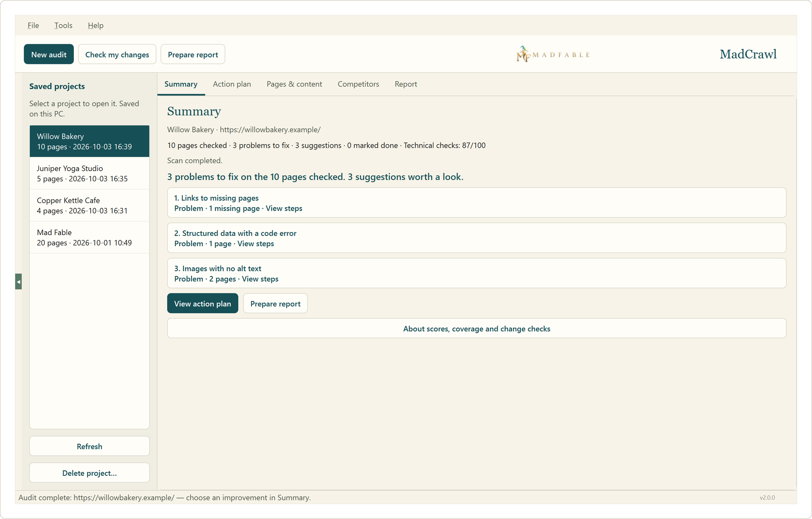Viewport: 812px width, 519px height.
Task: Start a New audit
Action: click(x=49, y=54)
